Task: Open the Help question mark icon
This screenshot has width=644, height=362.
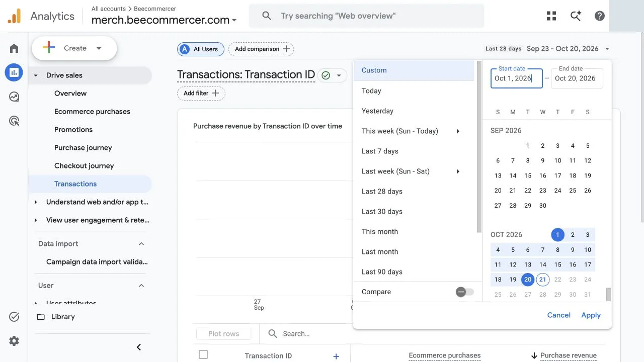Action: pyautogui.click(x=599, y=16)
